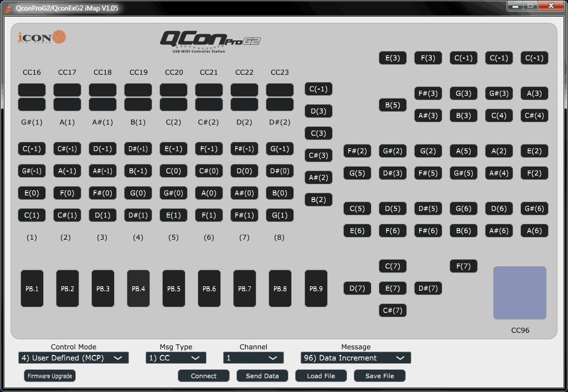Toggle the C#(7) mapped button
Screen dimensions: 568x392
click(x=393, y=310)
